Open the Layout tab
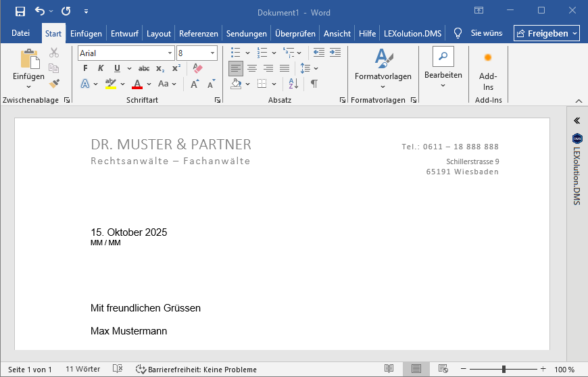This screenshot has width=588, height=377. [x=159, y=34]
